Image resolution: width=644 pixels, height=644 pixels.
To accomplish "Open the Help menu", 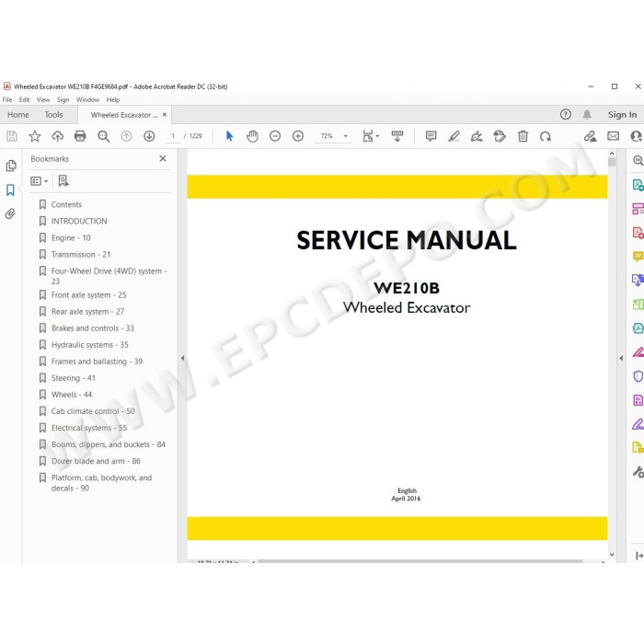I will (113, 99).
